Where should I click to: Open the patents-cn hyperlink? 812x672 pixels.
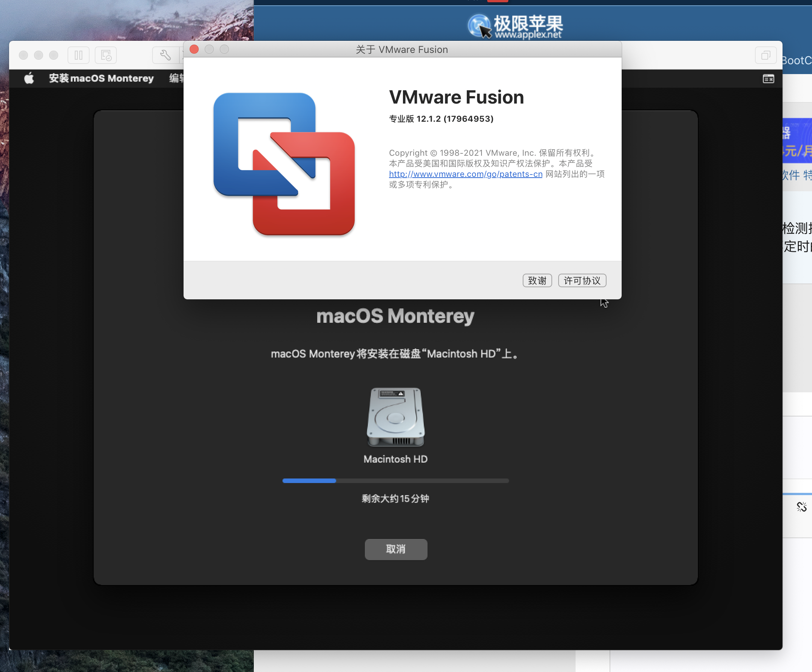click(x=466, y=174)
